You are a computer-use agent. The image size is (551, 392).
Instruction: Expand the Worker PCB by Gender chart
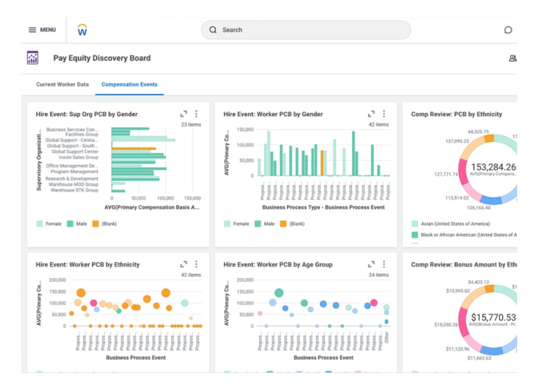(371, 114)
